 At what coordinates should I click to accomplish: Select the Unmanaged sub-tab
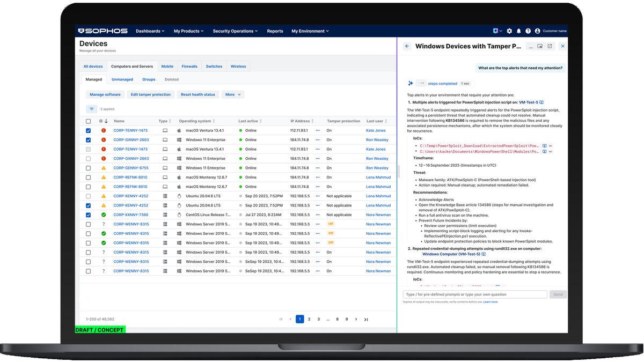(x=122, y=79)
